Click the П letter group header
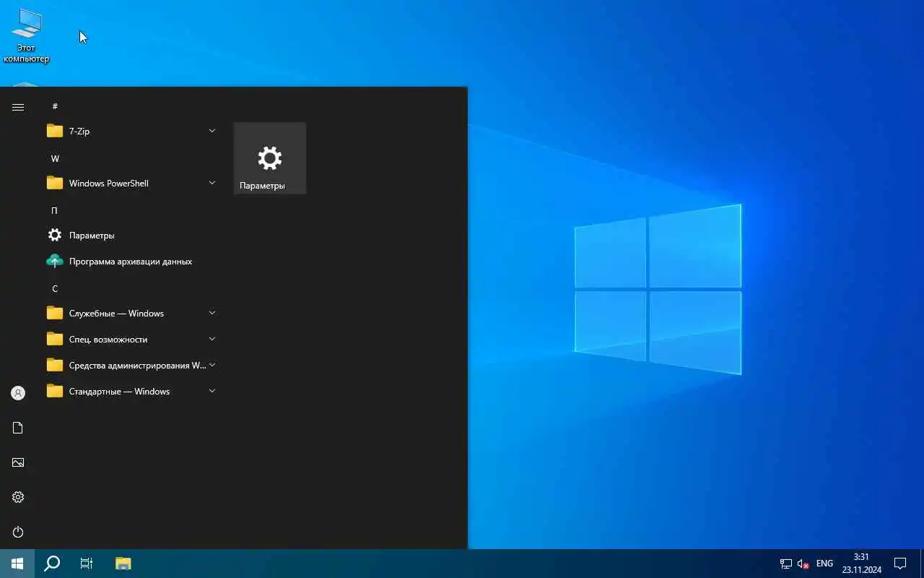Screen dimensions: 924x578 (54, 210)
